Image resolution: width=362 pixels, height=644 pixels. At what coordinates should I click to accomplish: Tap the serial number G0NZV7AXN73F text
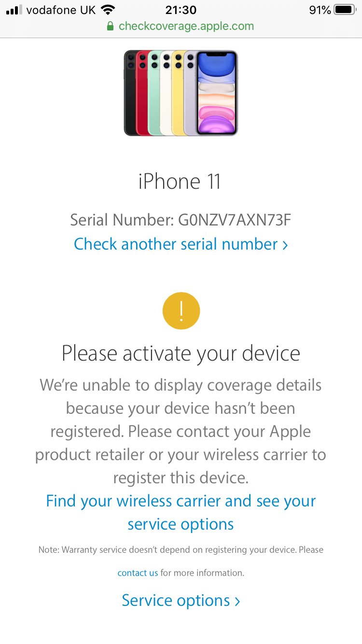(235, 220)
